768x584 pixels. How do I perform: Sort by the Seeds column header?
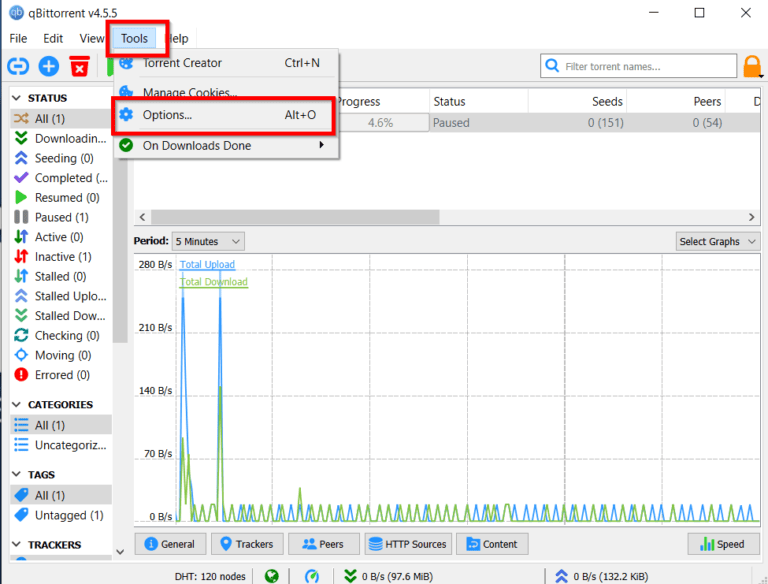pos(577,101)
